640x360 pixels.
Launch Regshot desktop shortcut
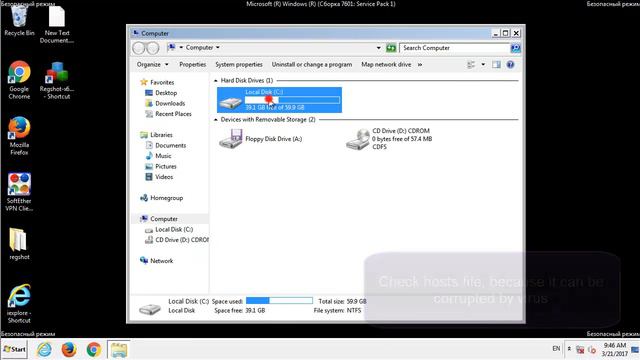point(57,80)
